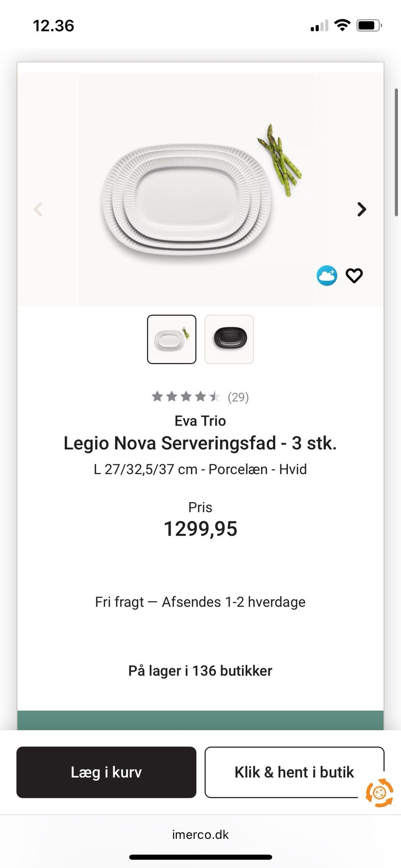Click the page scrollbar on the right
The width and height of the screenshot is (401, 868).
396,152
